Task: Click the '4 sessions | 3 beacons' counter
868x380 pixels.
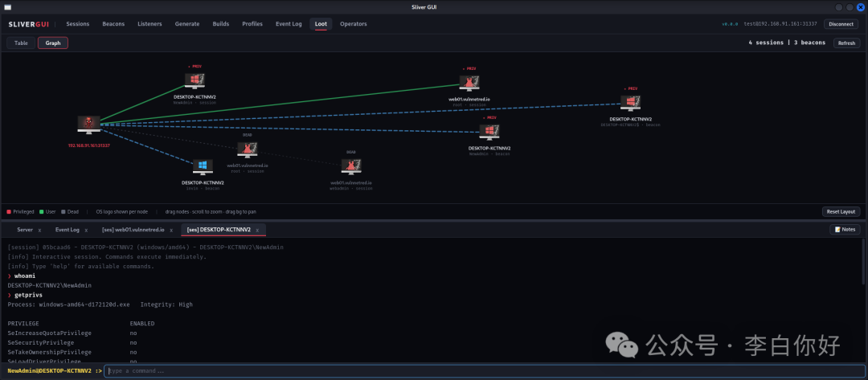Action: (787, 43)
